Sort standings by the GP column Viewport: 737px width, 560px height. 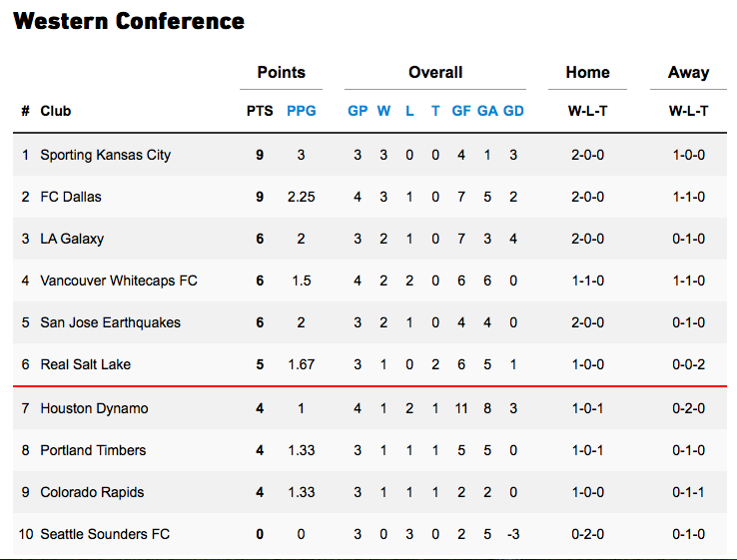click(x=358, y=111)
